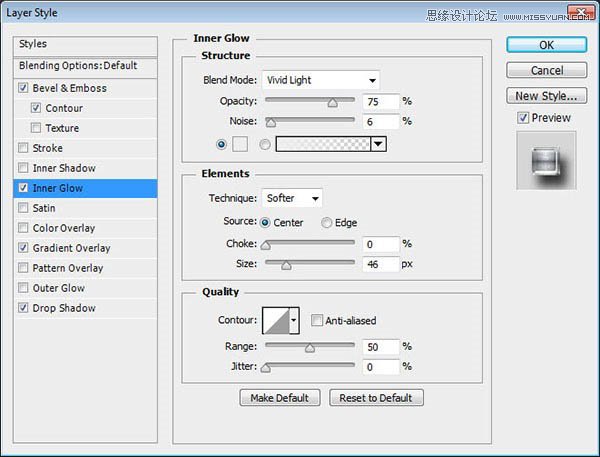Viewport: 600px width, 457px height.
Task: Open the Contour picker arrow
Action: pos(294,320)
